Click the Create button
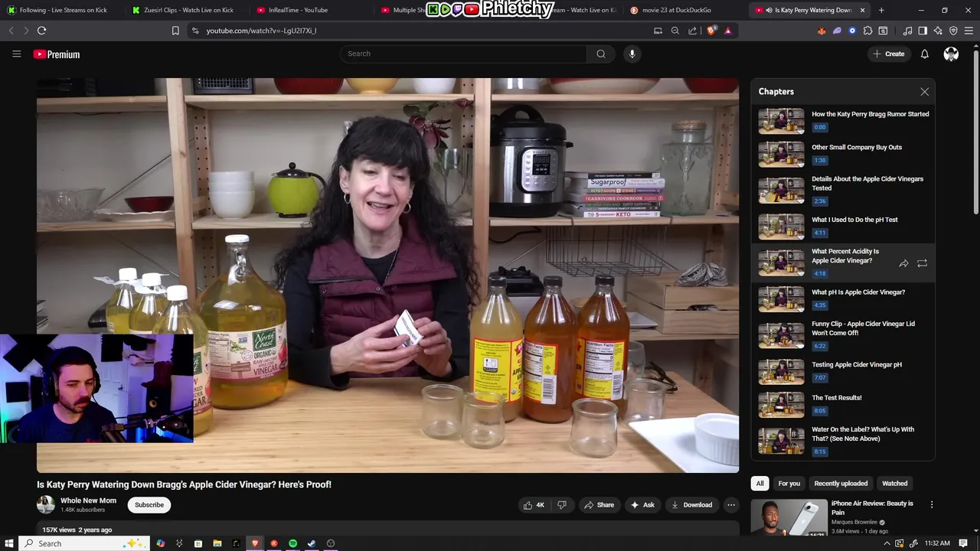The height and width of the screenshot is (551, 980). (888, 54)
